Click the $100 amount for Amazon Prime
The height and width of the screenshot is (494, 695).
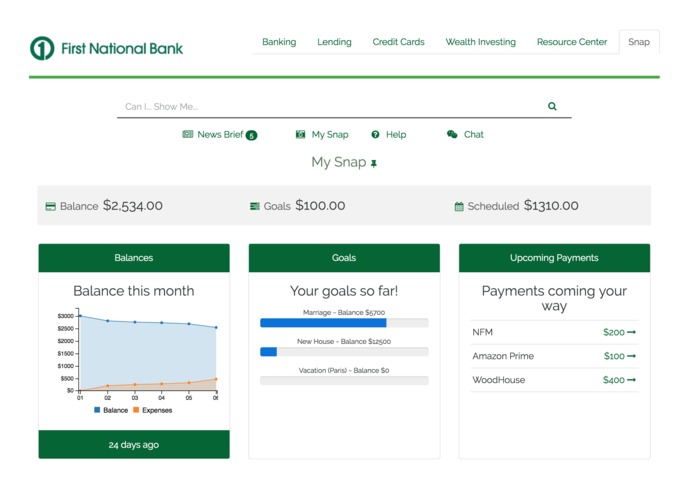pos(614,356)
